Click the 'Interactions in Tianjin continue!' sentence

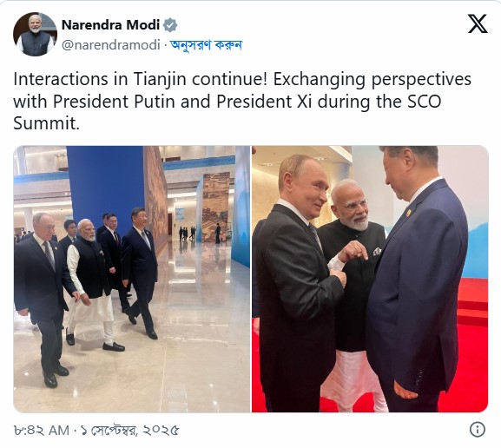pyautogui.click(x=140, y=79)
